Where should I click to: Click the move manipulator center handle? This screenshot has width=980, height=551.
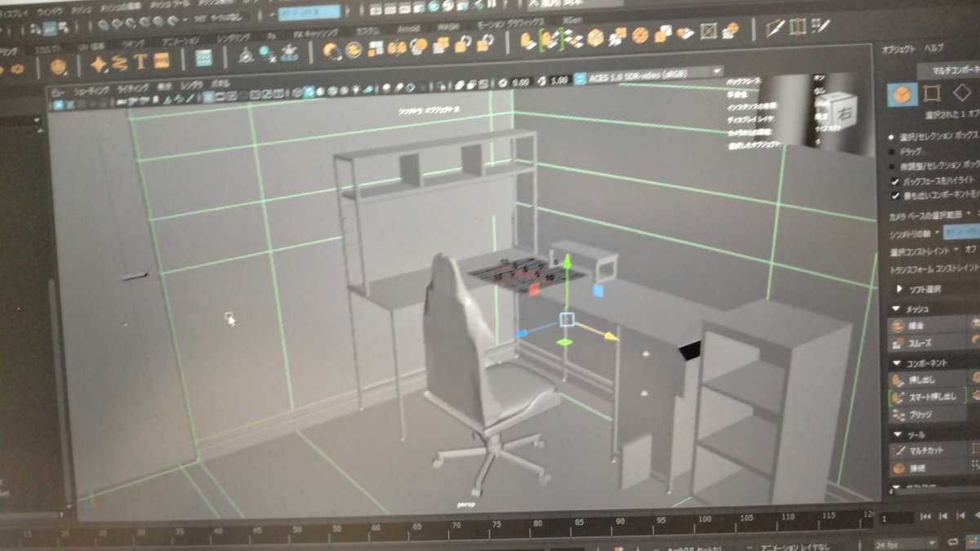pyautogui.click(x=567, y=321)
